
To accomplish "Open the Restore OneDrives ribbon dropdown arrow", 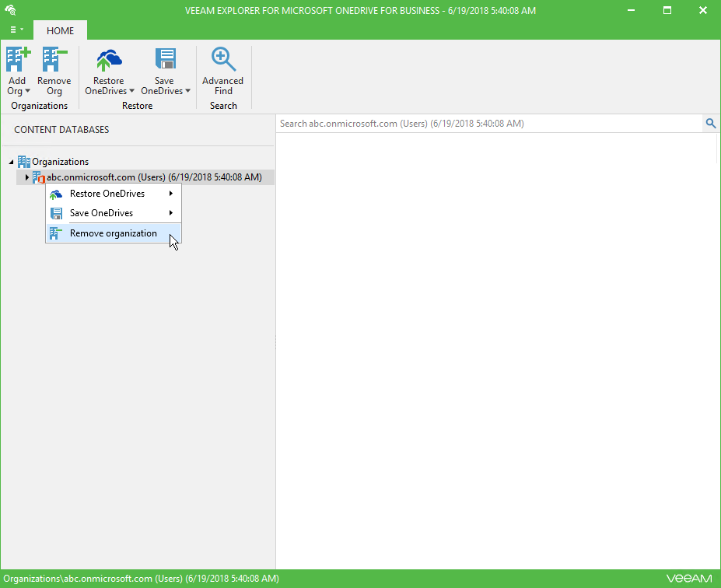I will 131,91.
